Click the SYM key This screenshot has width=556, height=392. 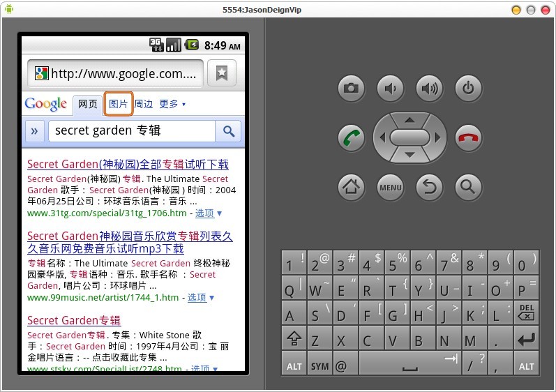320,363
